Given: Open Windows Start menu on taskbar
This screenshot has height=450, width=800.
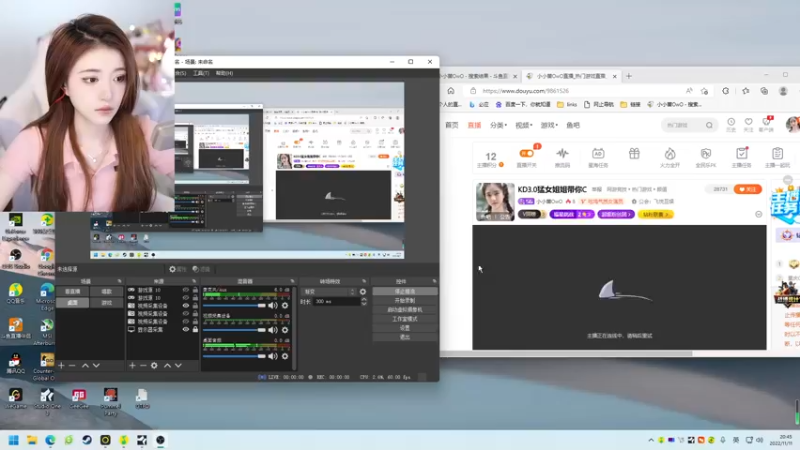Looking at the screenshot, I should pos(14,440).
